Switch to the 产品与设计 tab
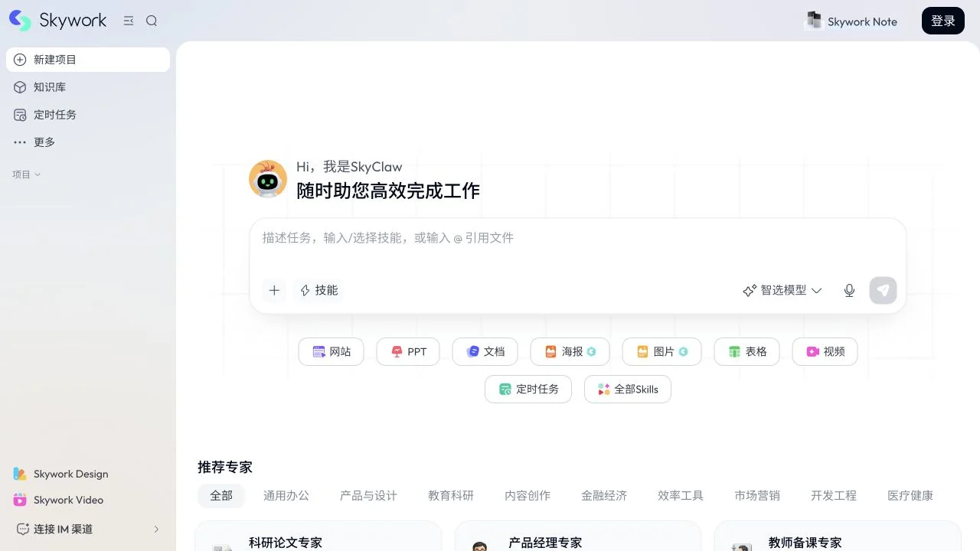 tap(368, 496)
